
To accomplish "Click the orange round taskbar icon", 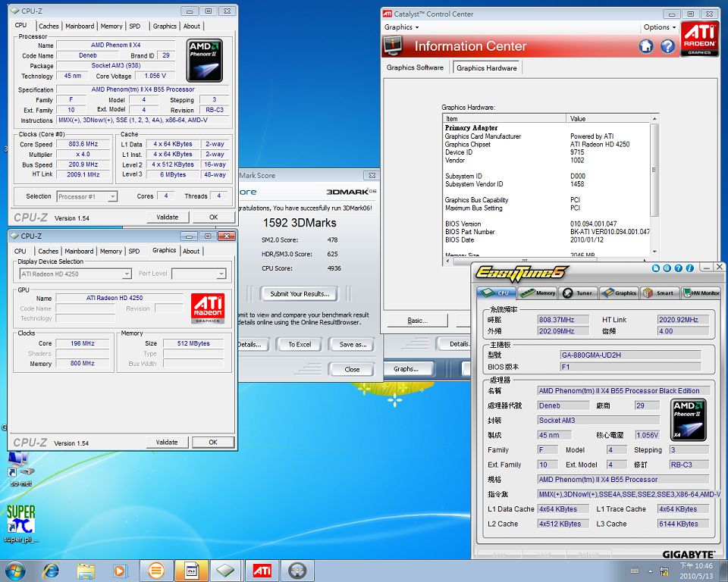I will [x=156, y=571].
